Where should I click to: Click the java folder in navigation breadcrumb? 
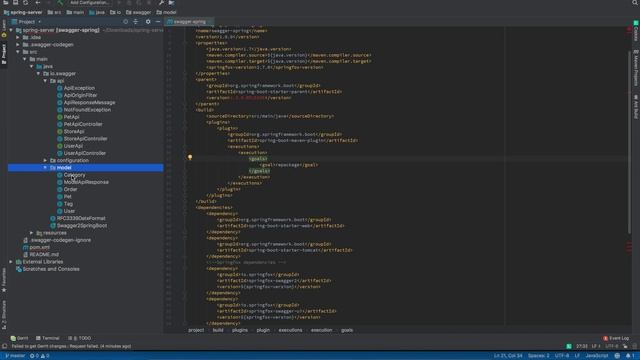click(97, 12)
